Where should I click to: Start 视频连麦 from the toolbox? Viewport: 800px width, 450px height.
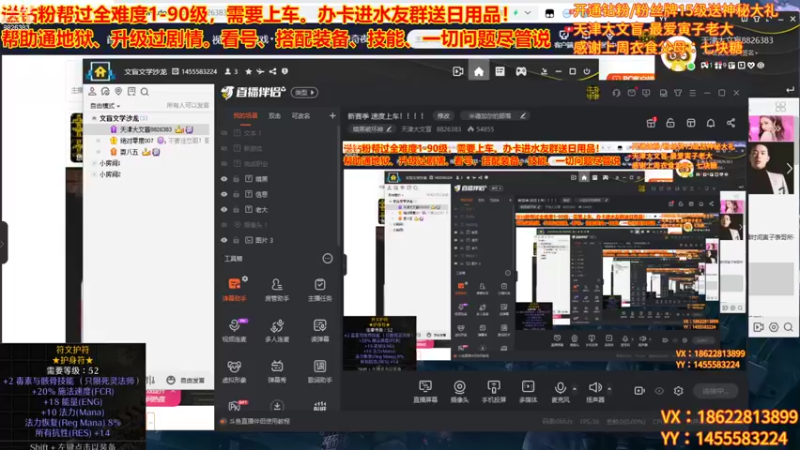click(x=234, y=330)
